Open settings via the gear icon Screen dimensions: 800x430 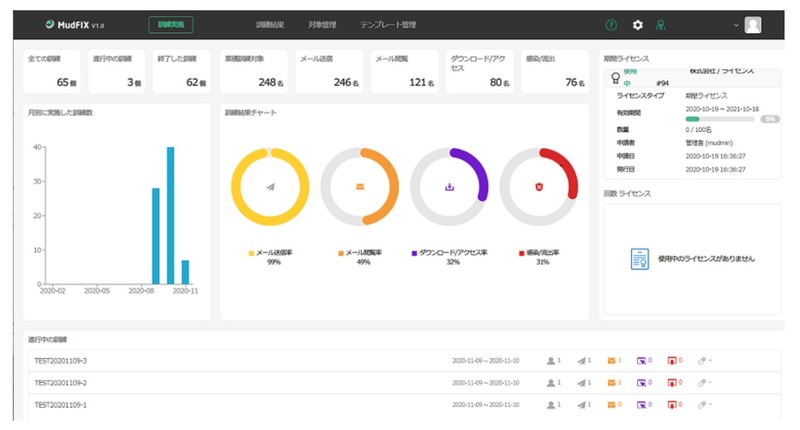point(638,24)
